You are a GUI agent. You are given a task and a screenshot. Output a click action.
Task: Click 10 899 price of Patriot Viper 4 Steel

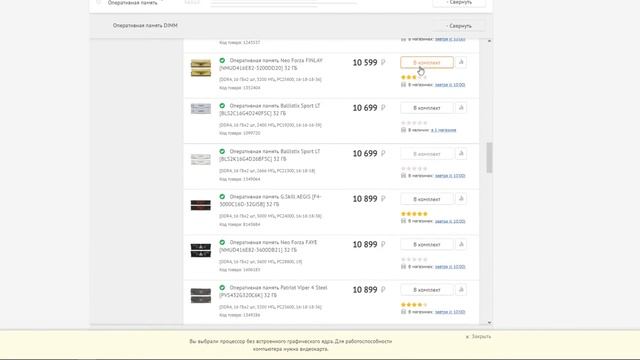(369, 290)
